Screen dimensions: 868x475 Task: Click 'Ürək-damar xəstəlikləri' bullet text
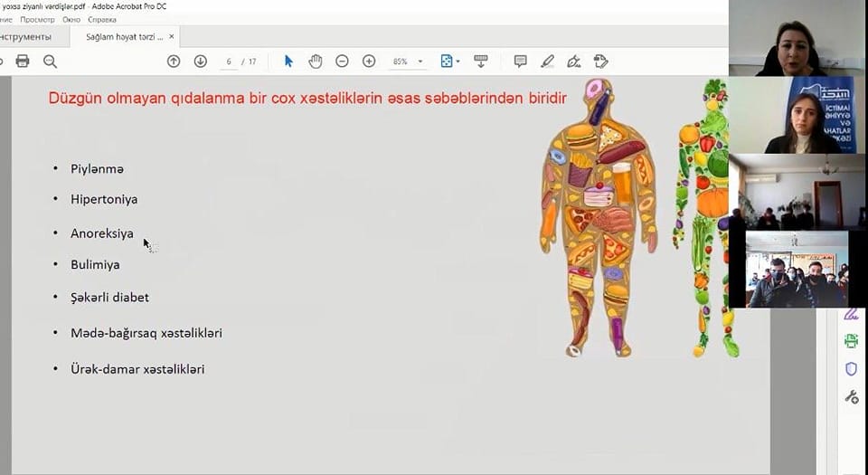tap(137, 369)
